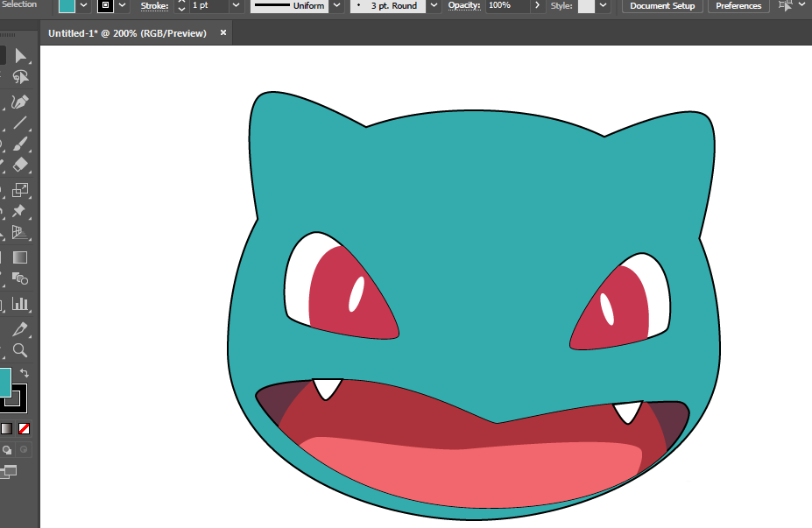Select the 3 pt. Round brush definition
Image resolution: width=812 pixels, height=528 pixels.
coord(388,6)
